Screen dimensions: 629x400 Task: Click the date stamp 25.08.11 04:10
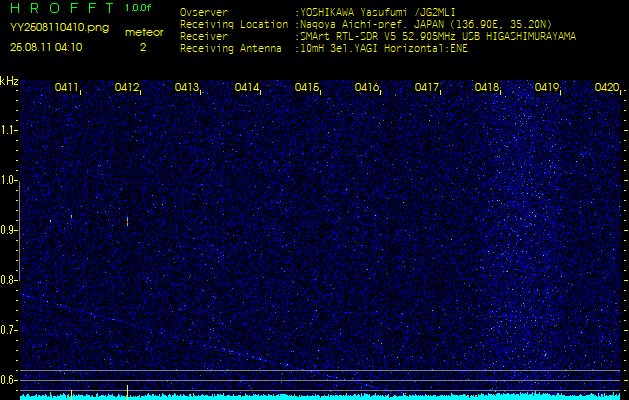[46, 47]
